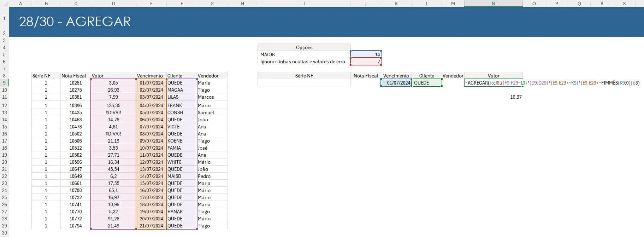Viewport: 644px width, 237px height.
Task: Click client cell KOENE
Action: (x=182, y=141)
